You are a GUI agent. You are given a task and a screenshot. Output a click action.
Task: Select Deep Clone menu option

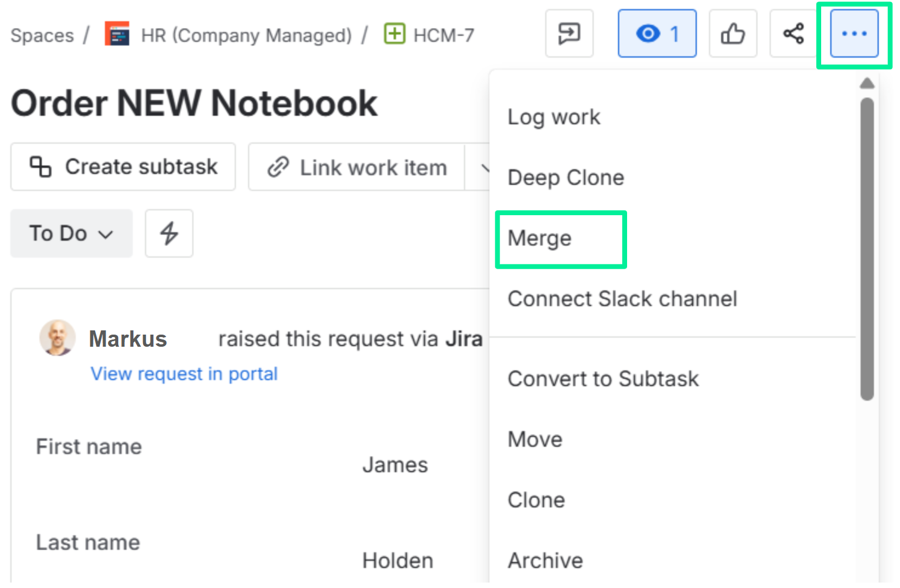pyautogui.click(x=565, y=178)
